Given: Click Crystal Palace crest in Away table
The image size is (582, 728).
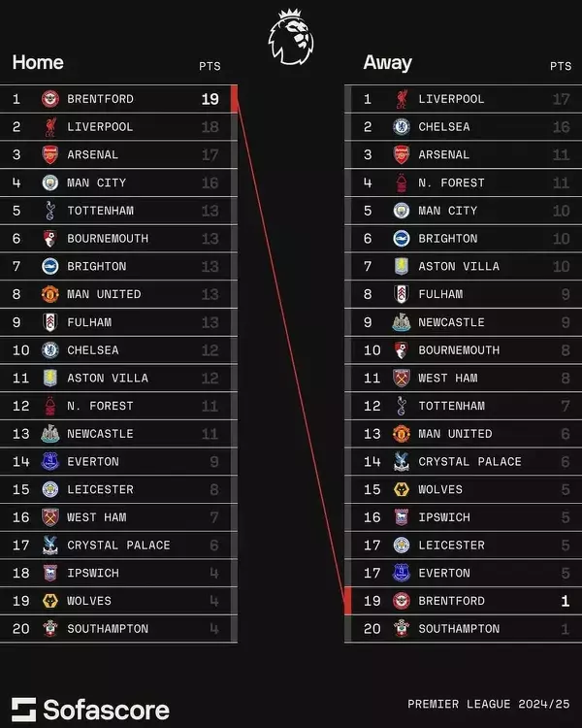Looking at the screenshot, I should coord(402,462).
